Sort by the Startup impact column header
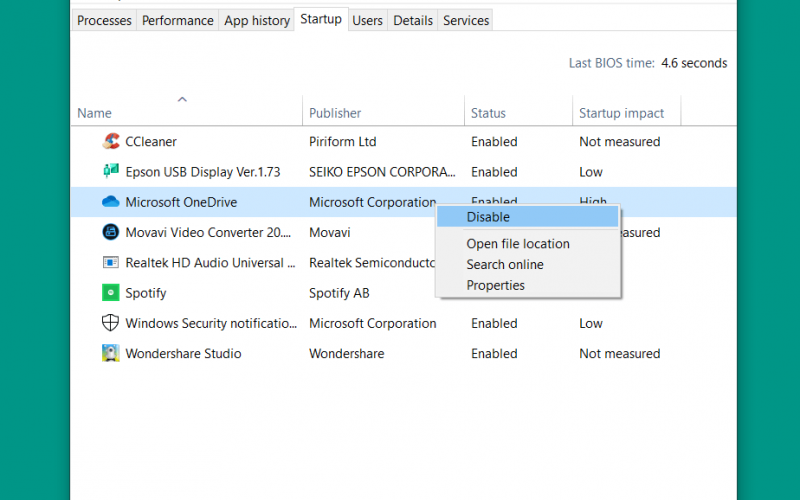800x500 pixels. pyautogui.click(x=621, y=113)
